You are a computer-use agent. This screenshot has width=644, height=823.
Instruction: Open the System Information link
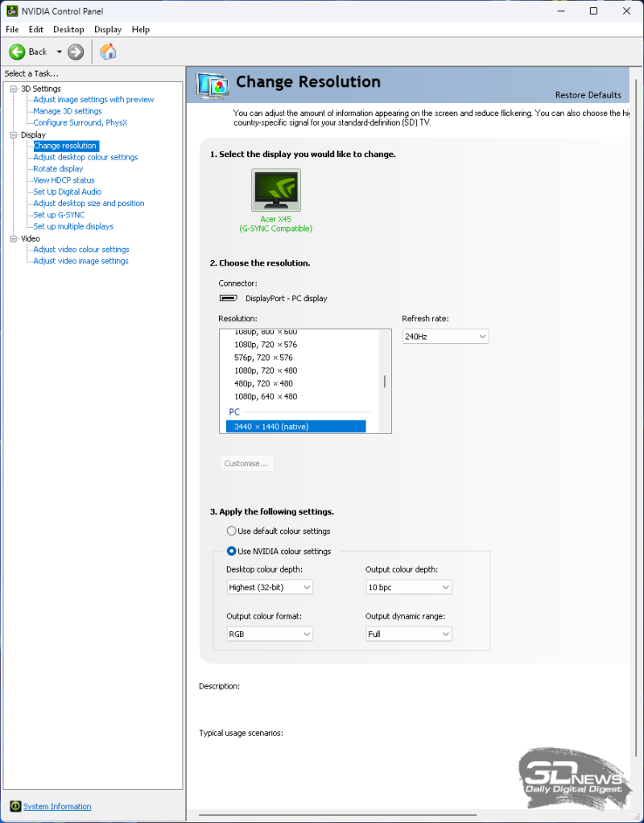click(57, 806)
